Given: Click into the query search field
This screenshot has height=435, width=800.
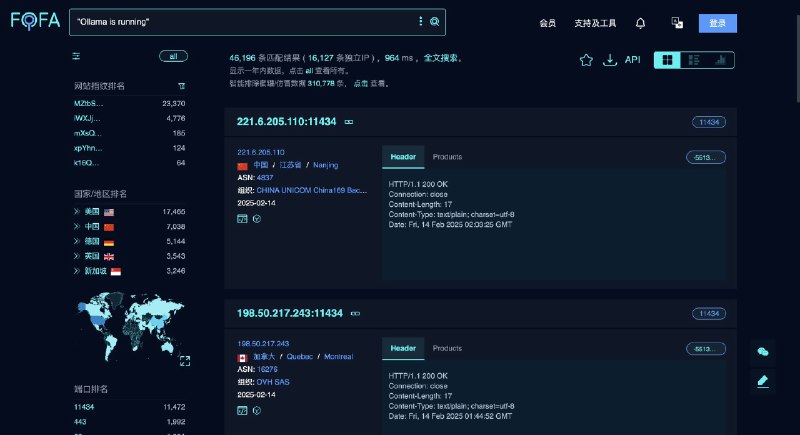Looking at the screenshot, I should tap(240, 22).
